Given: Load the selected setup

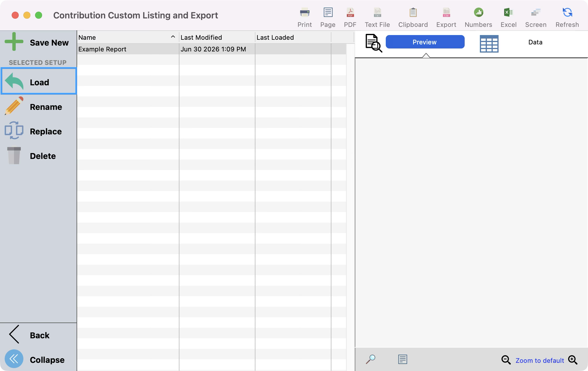Looking at the screenshot, I should pyautogui.click(x=39, y=82).
